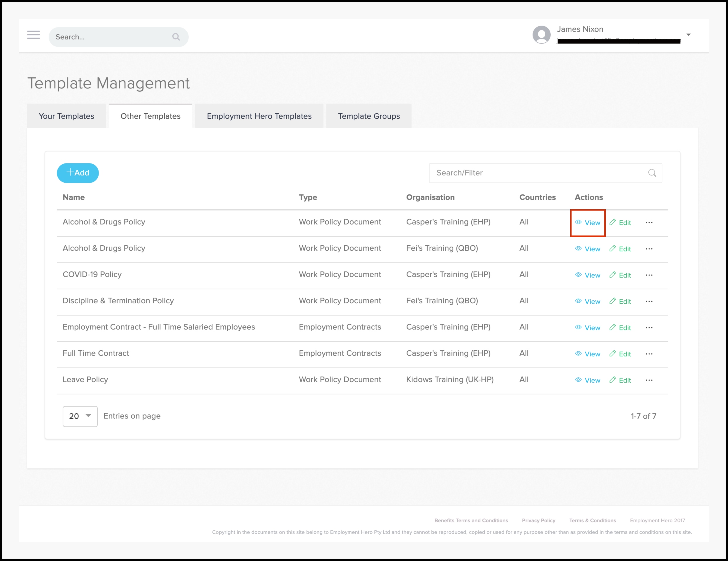
Task: Open the 20 entries on page dropdown
Action: 80,416
